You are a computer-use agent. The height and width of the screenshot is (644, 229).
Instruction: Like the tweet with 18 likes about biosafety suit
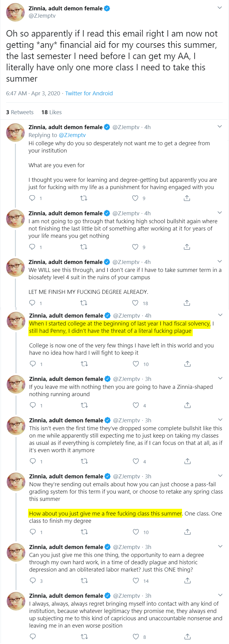135,303
